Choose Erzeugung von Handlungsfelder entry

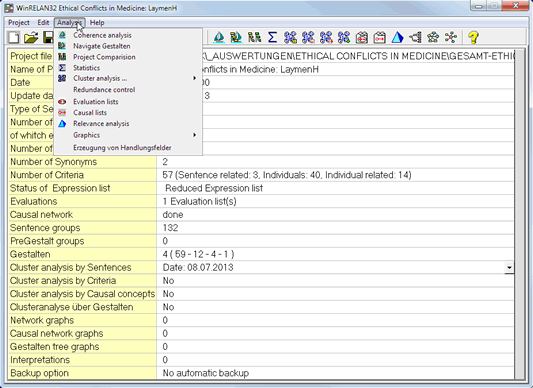[x=128, y=148]
